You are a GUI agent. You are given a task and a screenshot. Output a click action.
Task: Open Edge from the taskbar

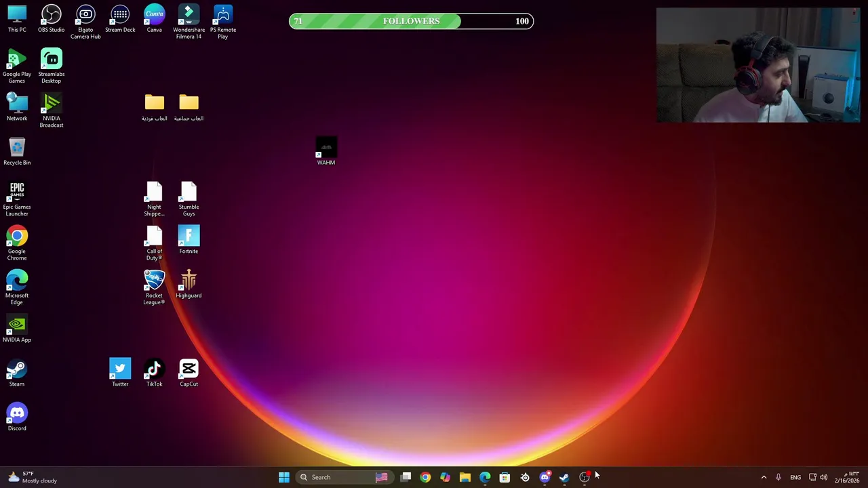click(485, 477)
